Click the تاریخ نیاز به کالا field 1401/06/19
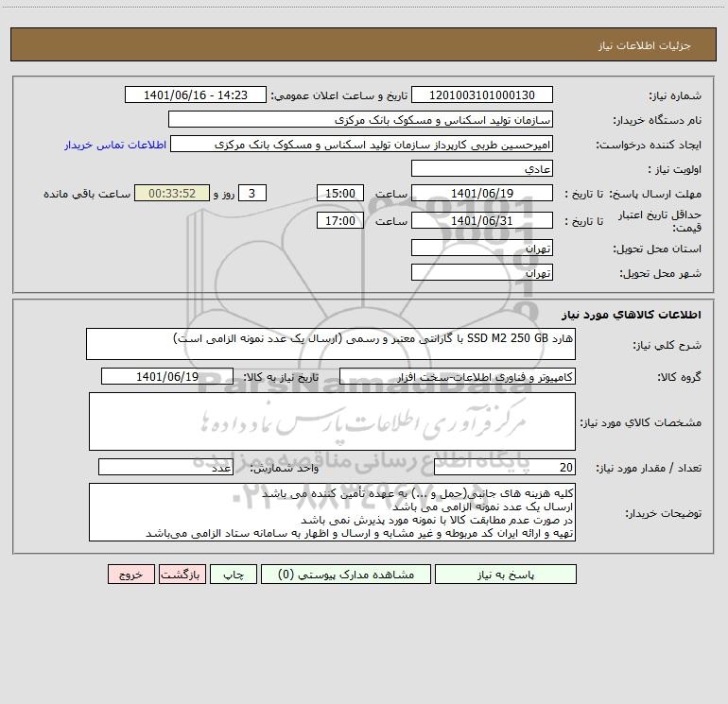 click(x=167, y=376)
